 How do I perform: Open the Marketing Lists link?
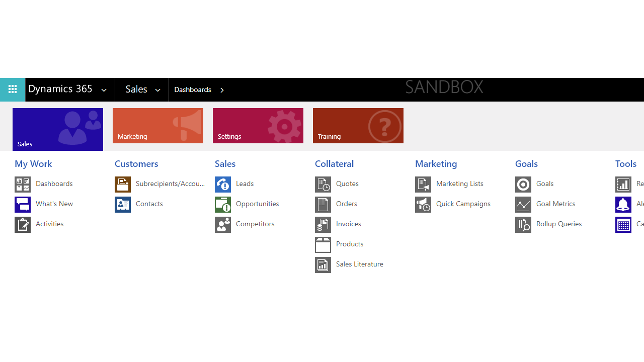tap(460, 184)
